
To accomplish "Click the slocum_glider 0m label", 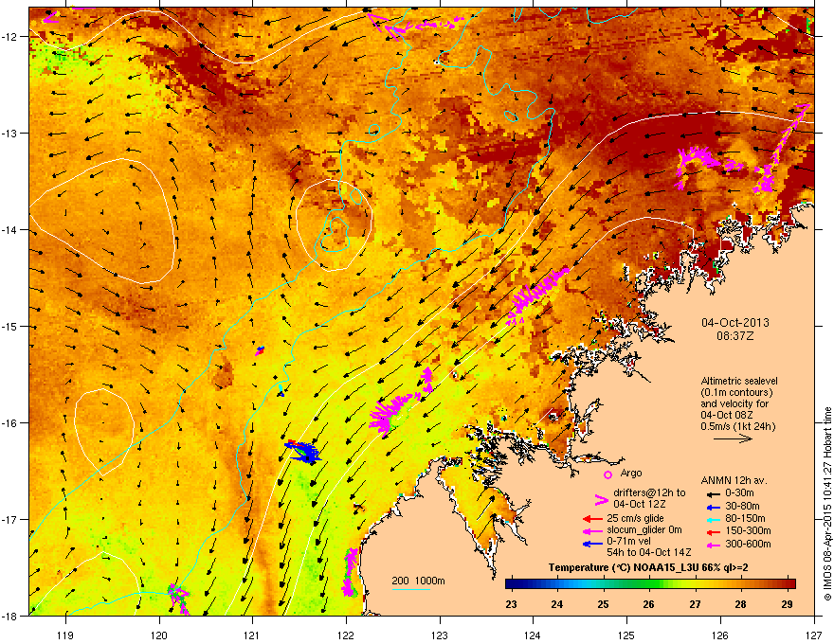I will [644, 529].
